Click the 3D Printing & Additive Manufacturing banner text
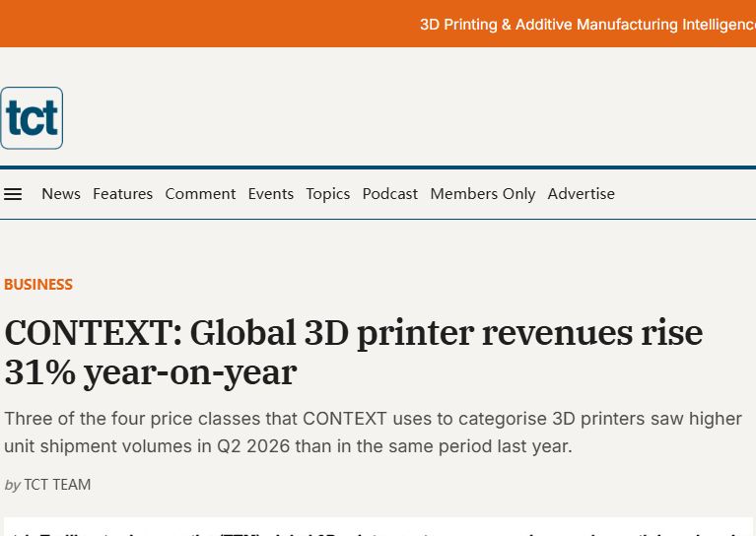Image resolution: width=756 pixels, height=536 pixels. pyautogui.click(x=587, y=24)
